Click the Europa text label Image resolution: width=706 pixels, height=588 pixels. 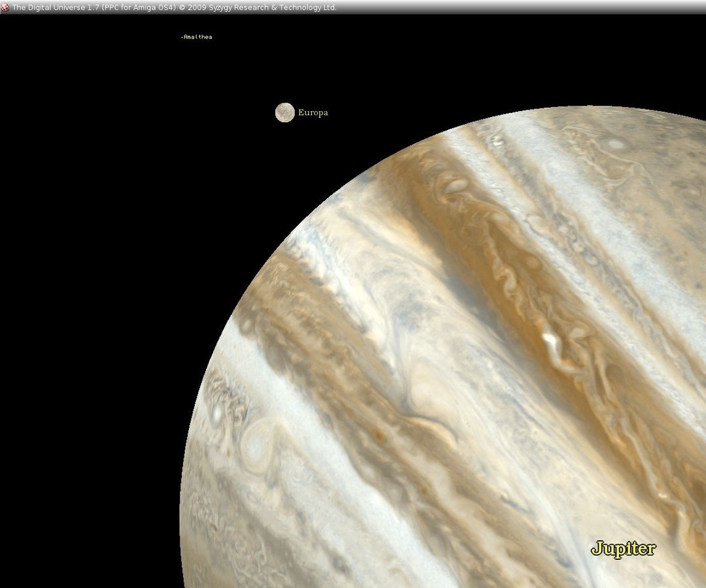pyautogui.click(x=313, y=112)
